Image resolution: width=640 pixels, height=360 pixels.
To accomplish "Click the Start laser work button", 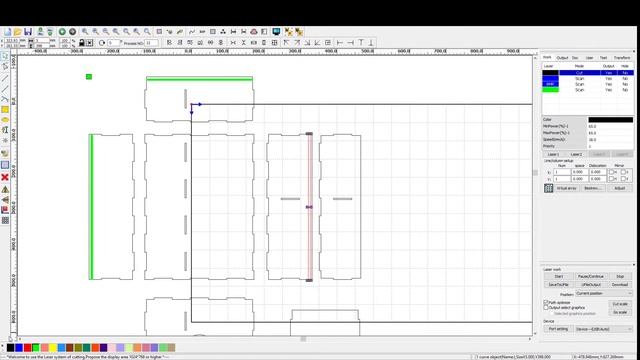I will 559,276.
